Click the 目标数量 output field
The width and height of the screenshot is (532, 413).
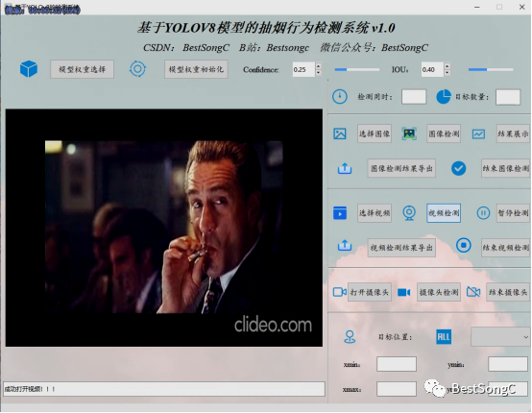(x=508, y=97)
